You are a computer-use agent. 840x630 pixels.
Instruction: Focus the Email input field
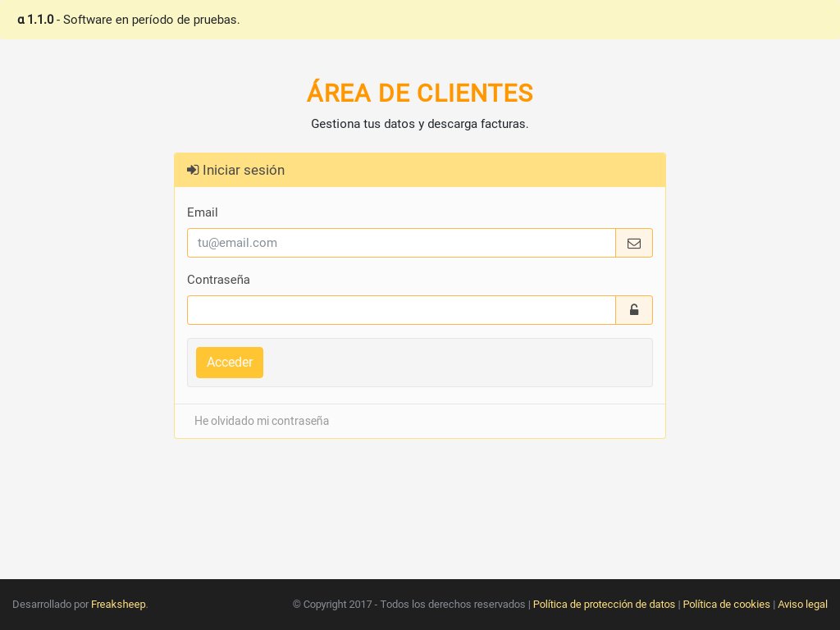401,243
